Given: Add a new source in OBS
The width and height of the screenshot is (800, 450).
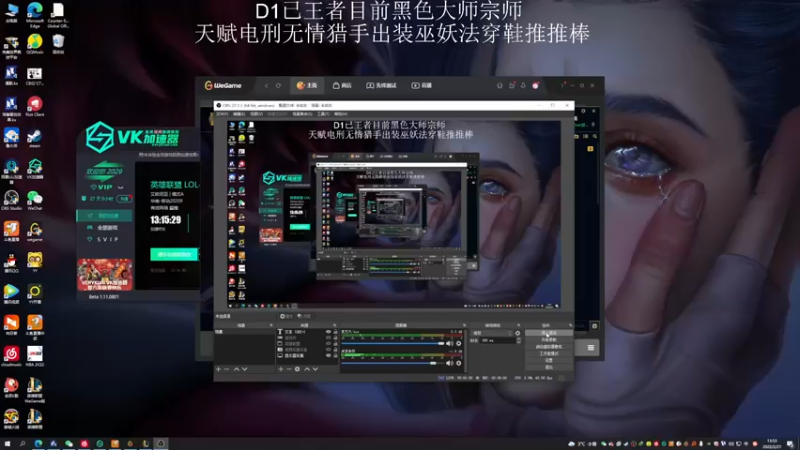Looking at the screenshot, I should click(281, 369).
